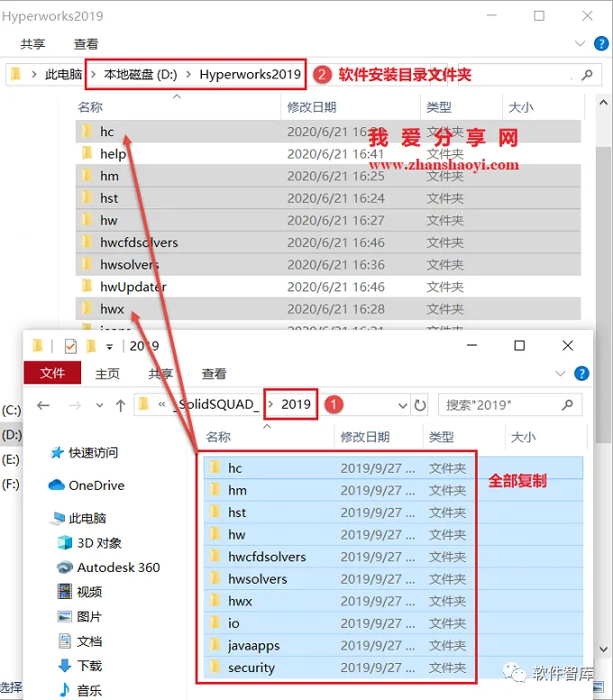Open help in the Hyperworks2019 window

pos(601,43)
